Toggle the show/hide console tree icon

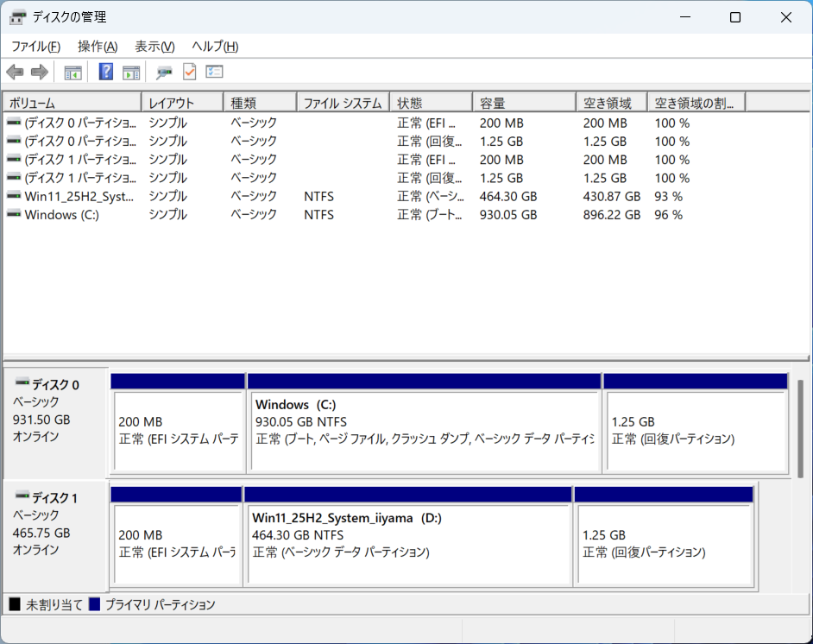(x=72, y=73)
